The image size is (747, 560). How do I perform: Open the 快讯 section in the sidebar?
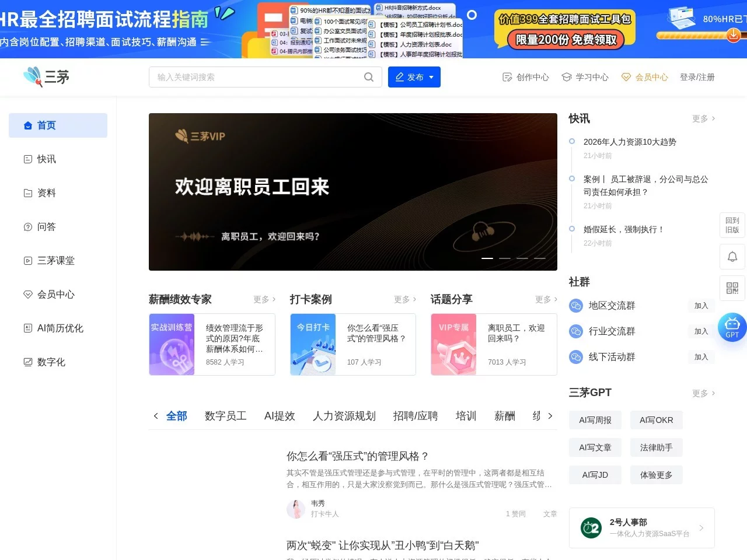coord(47,159)
